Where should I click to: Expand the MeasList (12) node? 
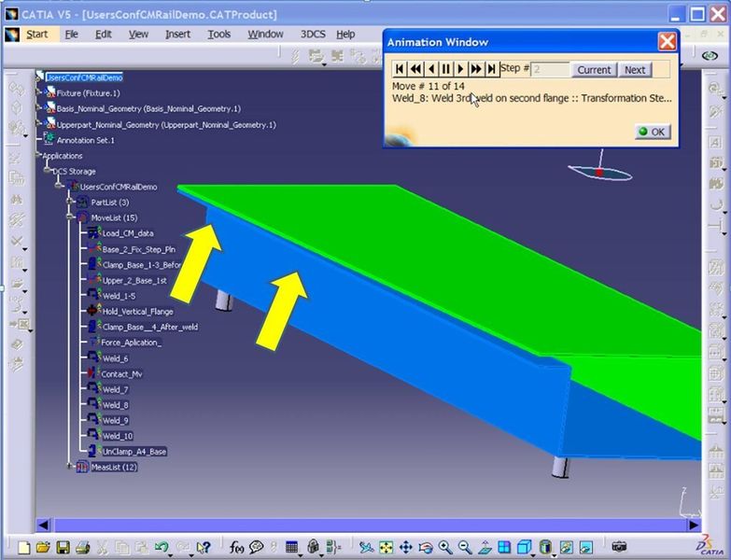point(70,466)
